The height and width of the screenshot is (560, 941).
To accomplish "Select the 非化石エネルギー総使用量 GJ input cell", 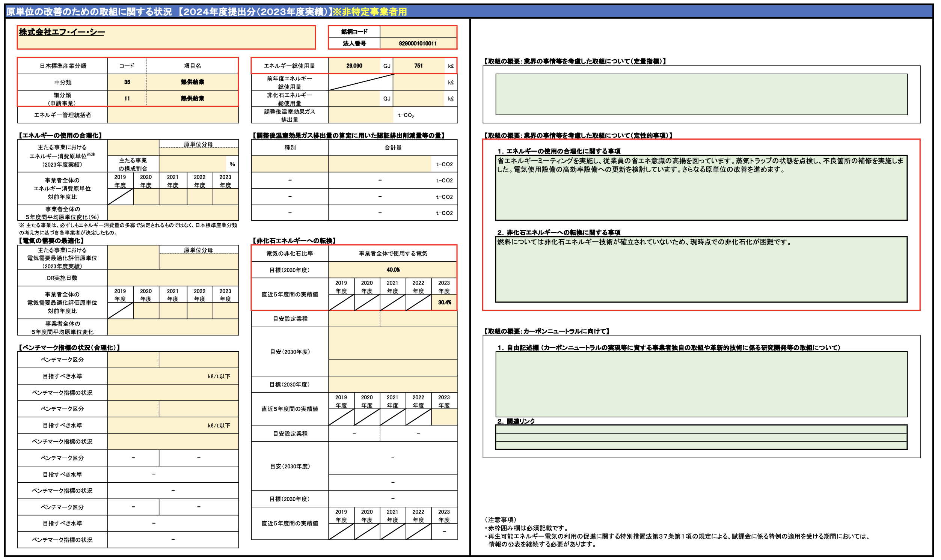I will pyautogui.click(x=354, y=98).
